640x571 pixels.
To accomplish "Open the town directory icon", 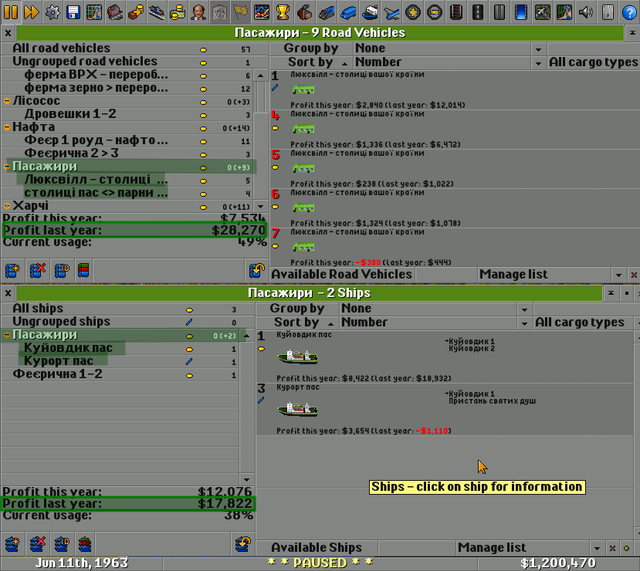I will (x=116, y=11).
